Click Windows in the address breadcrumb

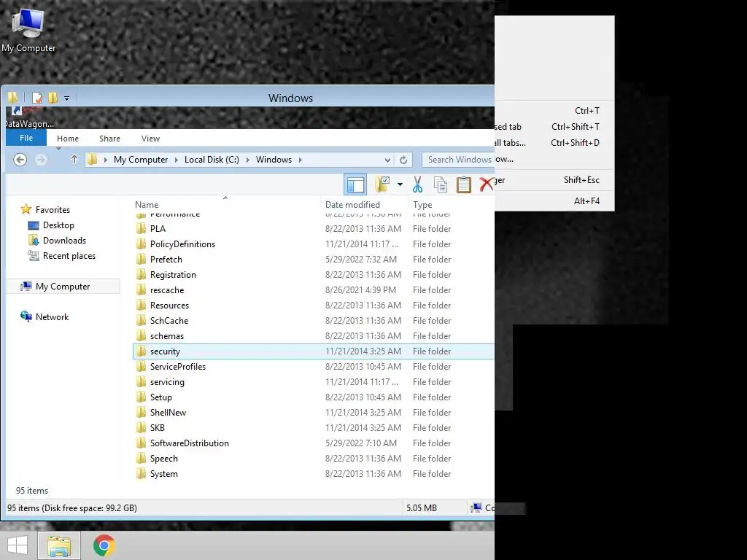point(274,160)
